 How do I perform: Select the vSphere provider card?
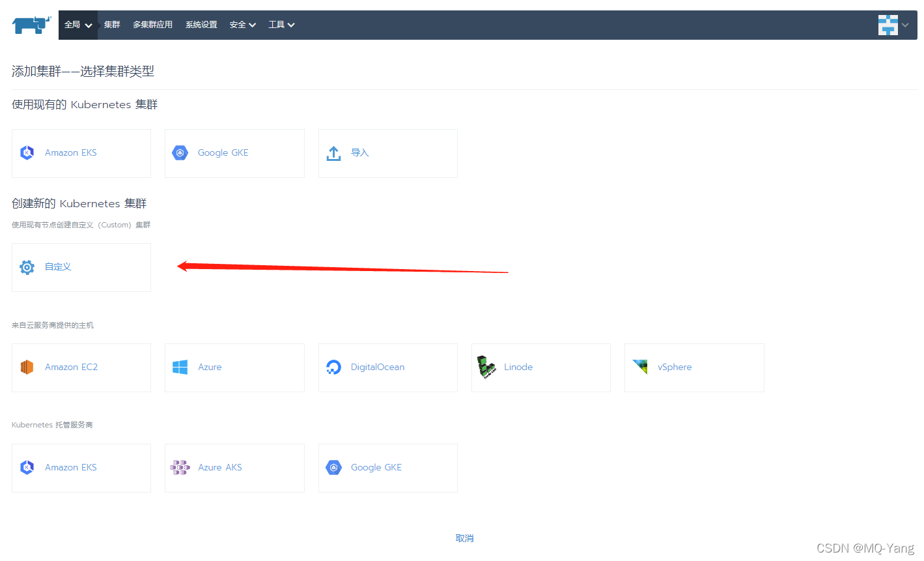(694, 367)
